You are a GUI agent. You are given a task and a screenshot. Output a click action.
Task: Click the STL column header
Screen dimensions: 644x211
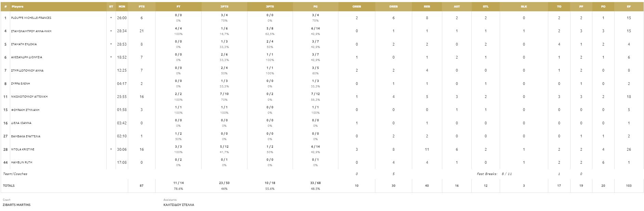pyautogui.click(x=485, y=7)
